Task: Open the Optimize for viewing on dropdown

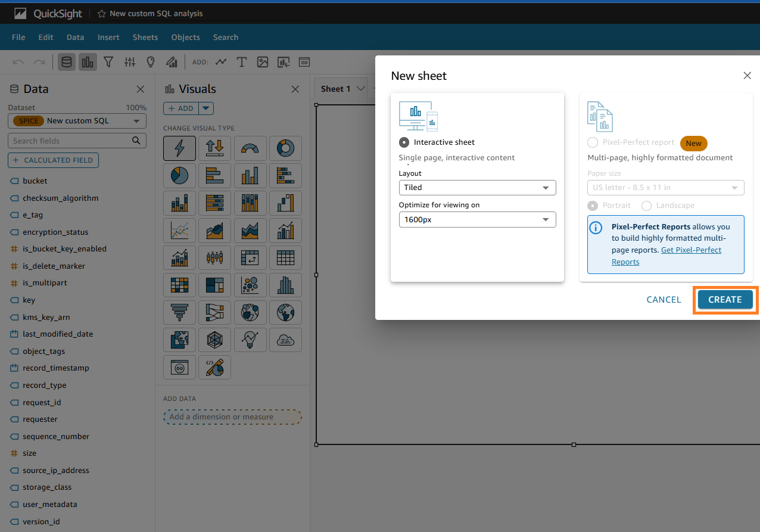Action: [x=477, y=219]
